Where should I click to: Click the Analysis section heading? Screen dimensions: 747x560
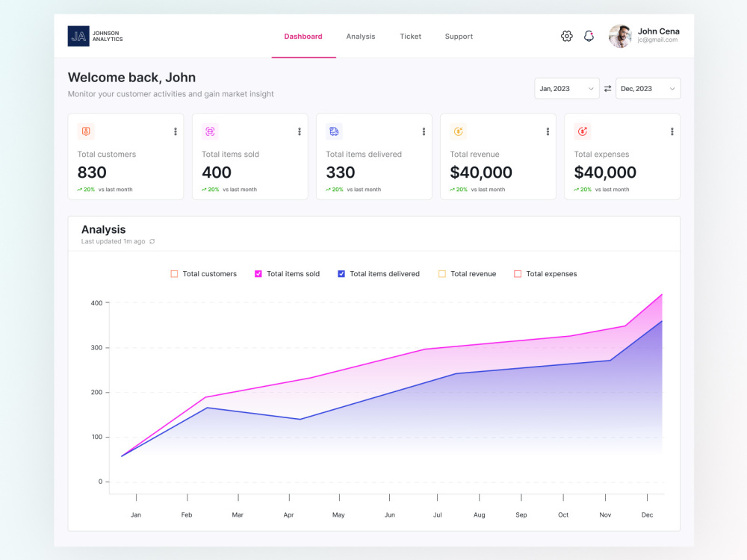(x=103, y=229)
